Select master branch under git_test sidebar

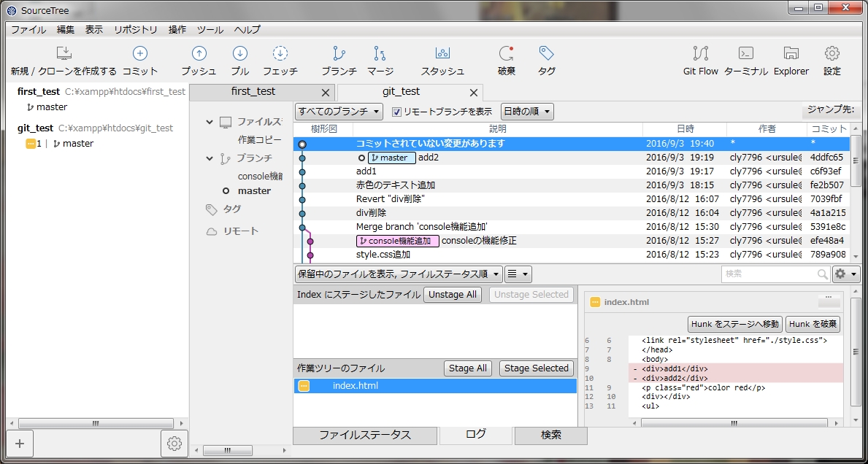[75, 143]
